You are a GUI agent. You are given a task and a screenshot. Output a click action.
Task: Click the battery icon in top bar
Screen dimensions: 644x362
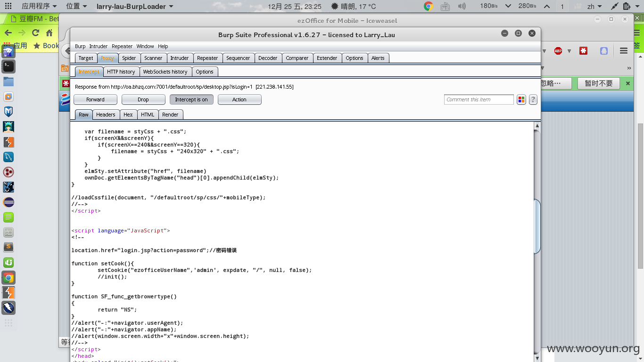(x=627, y=7)
